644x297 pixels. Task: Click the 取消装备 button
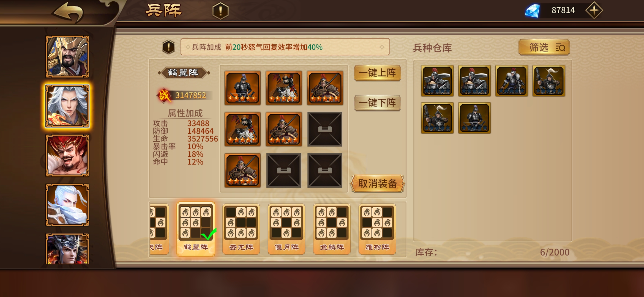tap(377, 183)
